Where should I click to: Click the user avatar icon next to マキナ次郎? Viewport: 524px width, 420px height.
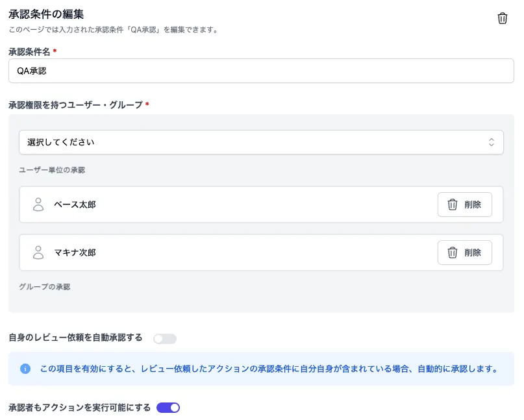tap(38, 253)
